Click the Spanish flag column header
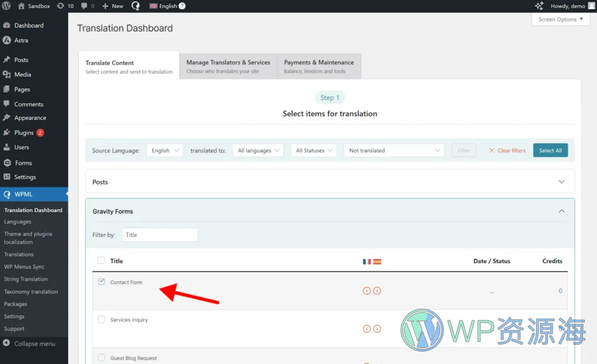 click(377, 261)
